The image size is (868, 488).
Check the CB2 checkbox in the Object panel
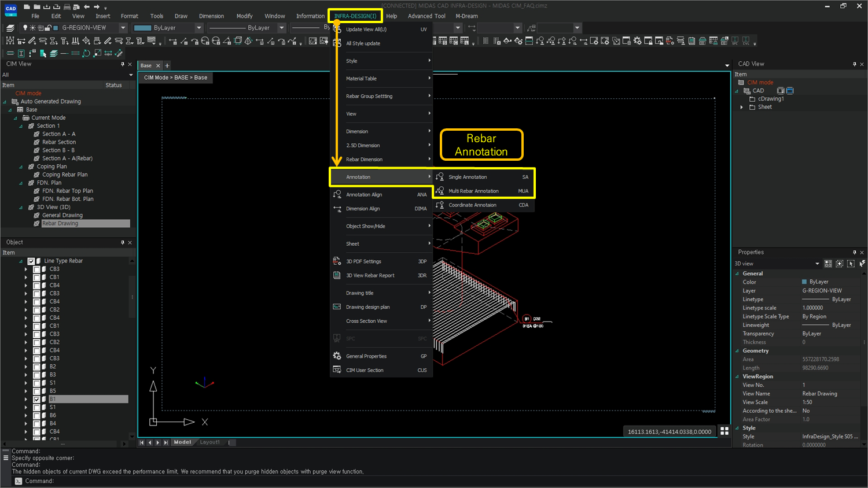tap(36, 309)
